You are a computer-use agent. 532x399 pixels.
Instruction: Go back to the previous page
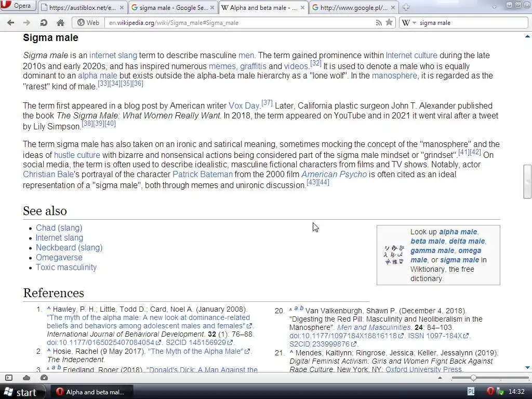click(10, 23)
